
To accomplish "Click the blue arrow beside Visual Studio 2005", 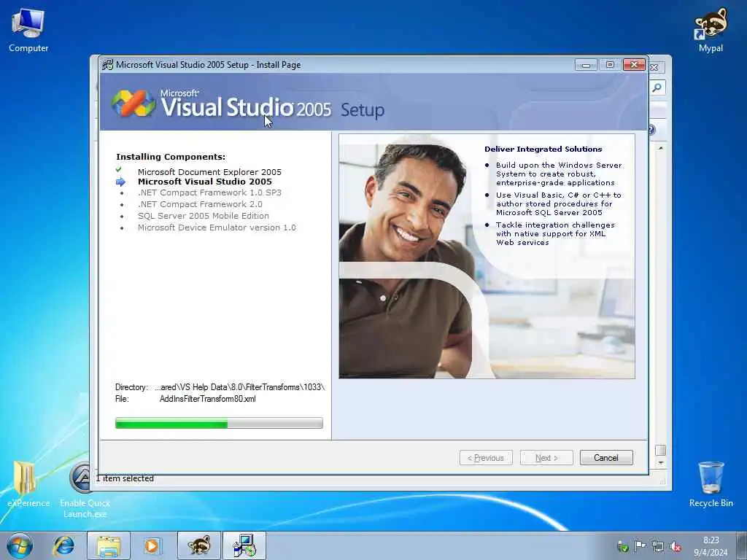I will click(x=120, y=182).
